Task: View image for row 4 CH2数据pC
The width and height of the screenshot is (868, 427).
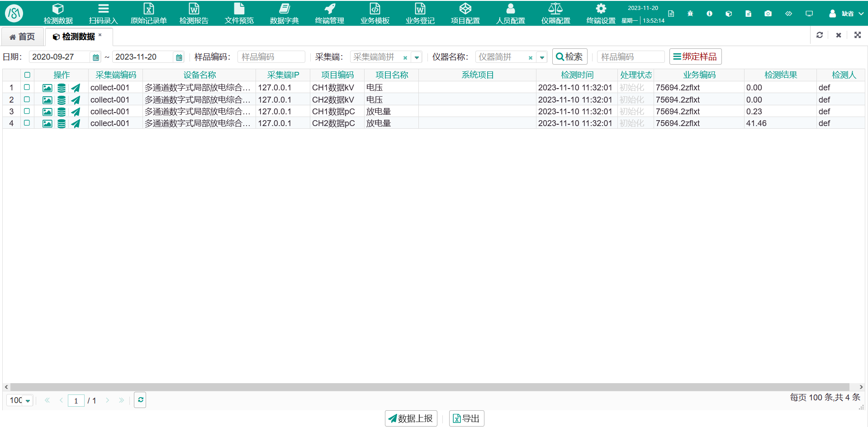Action: [x=47, y=123]
